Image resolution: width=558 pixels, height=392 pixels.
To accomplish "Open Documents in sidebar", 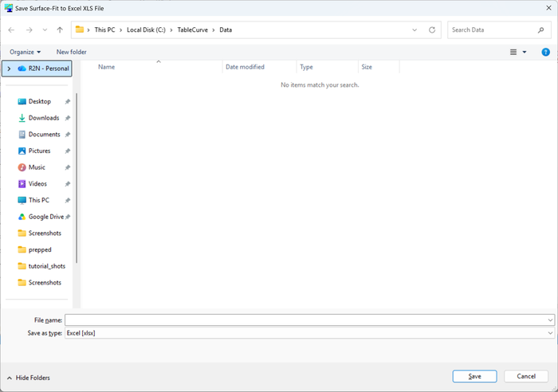I will point(44,134).
